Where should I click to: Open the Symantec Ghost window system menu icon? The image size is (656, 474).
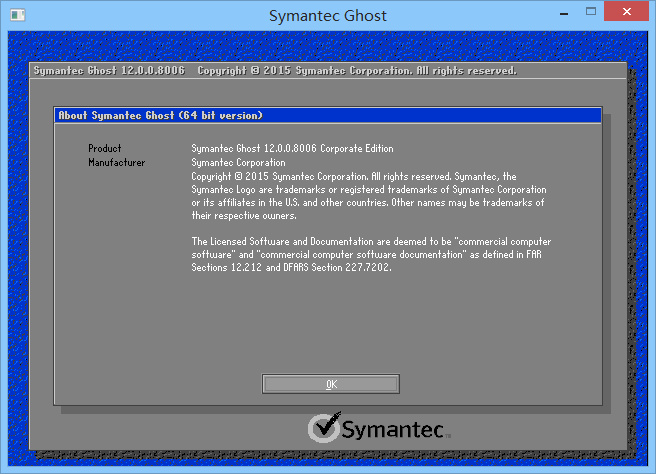coord(18,15)
